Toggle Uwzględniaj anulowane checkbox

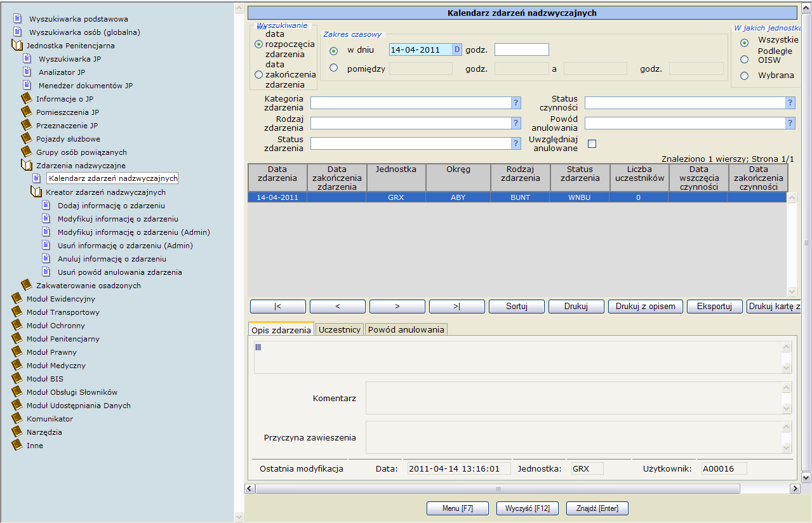592,143
